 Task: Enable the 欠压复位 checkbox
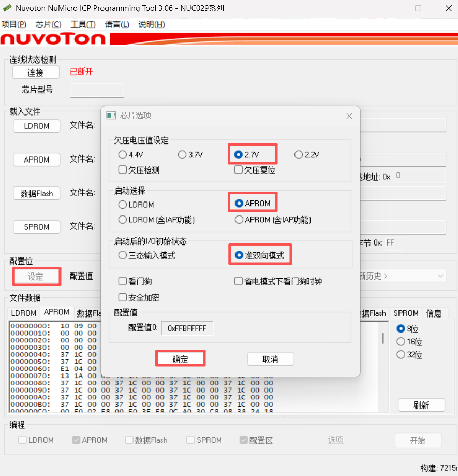point(239,169)
